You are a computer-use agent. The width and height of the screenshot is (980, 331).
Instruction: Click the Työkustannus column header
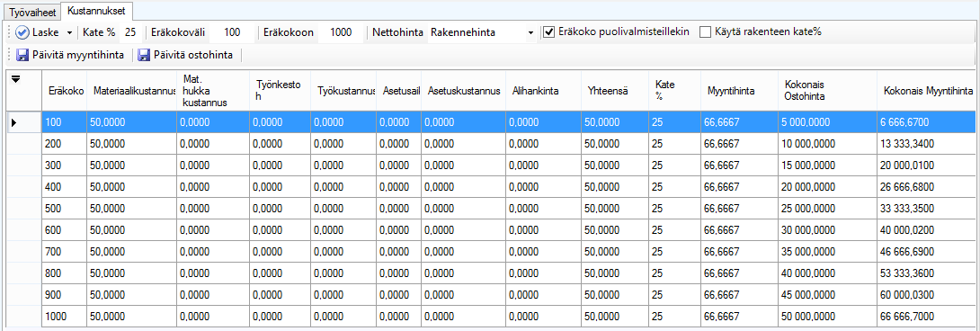pyautogui.click(x=343, y=91)
